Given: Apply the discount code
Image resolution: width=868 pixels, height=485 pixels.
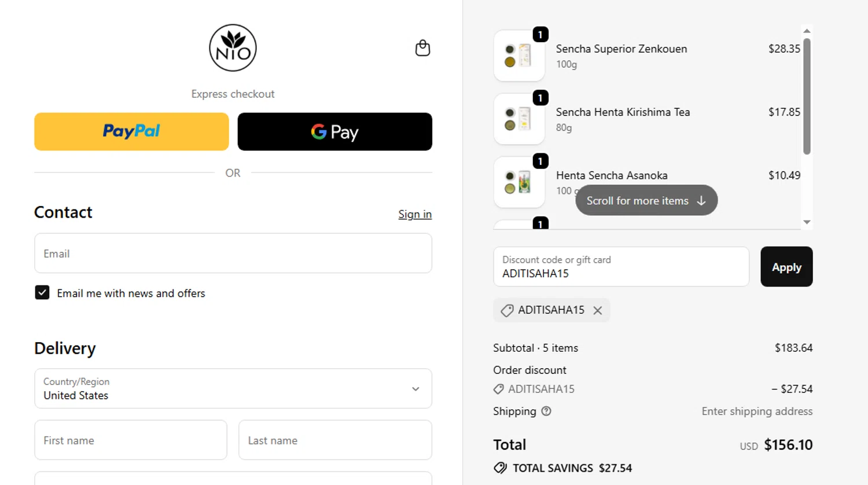Looking at the screenshot, I should tap(786, 267).
